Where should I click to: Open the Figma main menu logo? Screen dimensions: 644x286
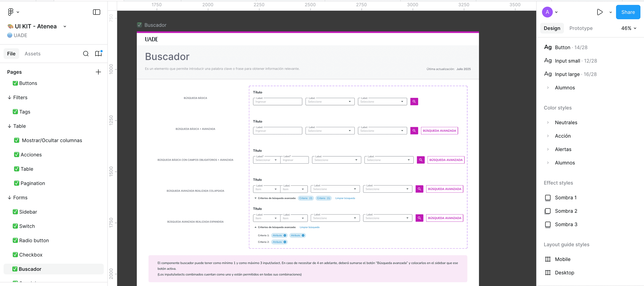click(x=11, y=12)
